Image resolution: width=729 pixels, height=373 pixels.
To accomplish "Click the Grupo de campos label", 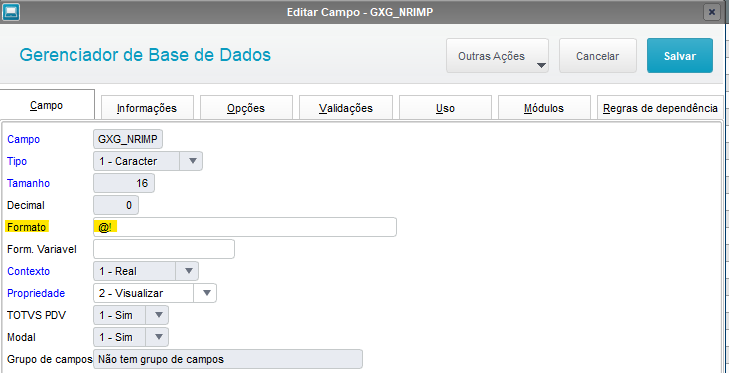I will (x=50, y=360).
